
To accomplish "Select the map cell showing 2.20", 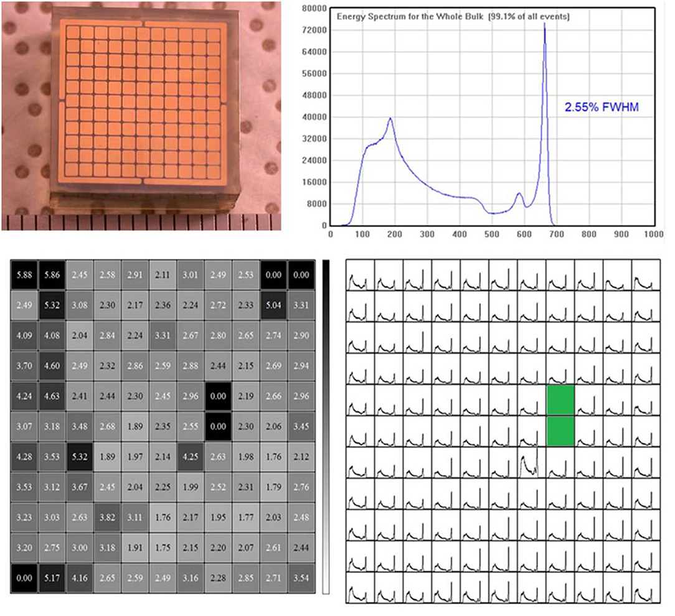I will [x=219, y=548].
